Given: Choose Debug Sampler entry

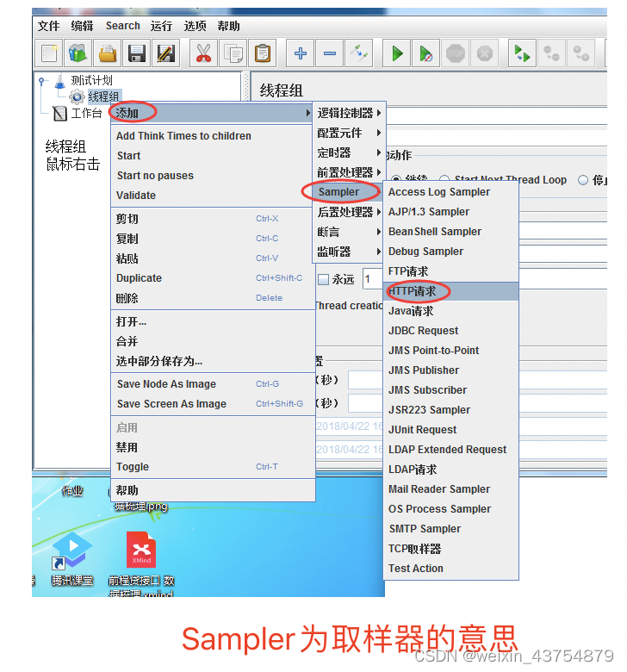Looking at the screenshot, I should pyautogui.click(x=450, y=252).
